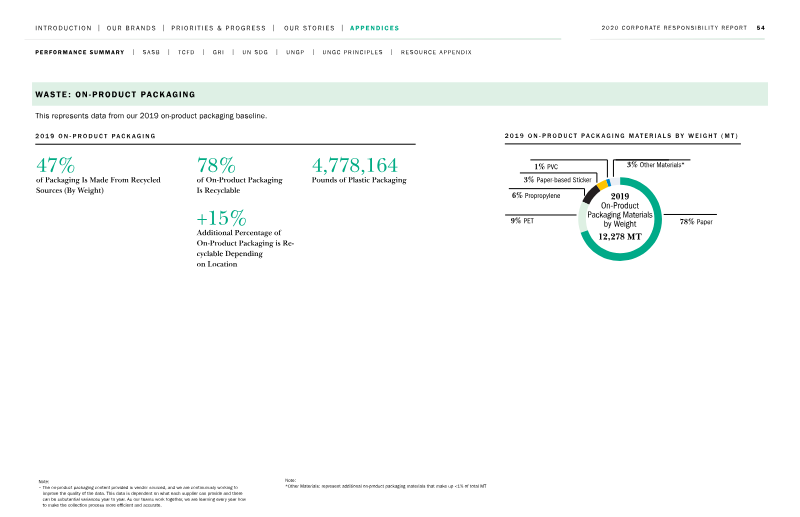The width and height of the screenshot is (800, 517).
Task: Open the UN SDG sub-section
Action: [x=255, y=52]
